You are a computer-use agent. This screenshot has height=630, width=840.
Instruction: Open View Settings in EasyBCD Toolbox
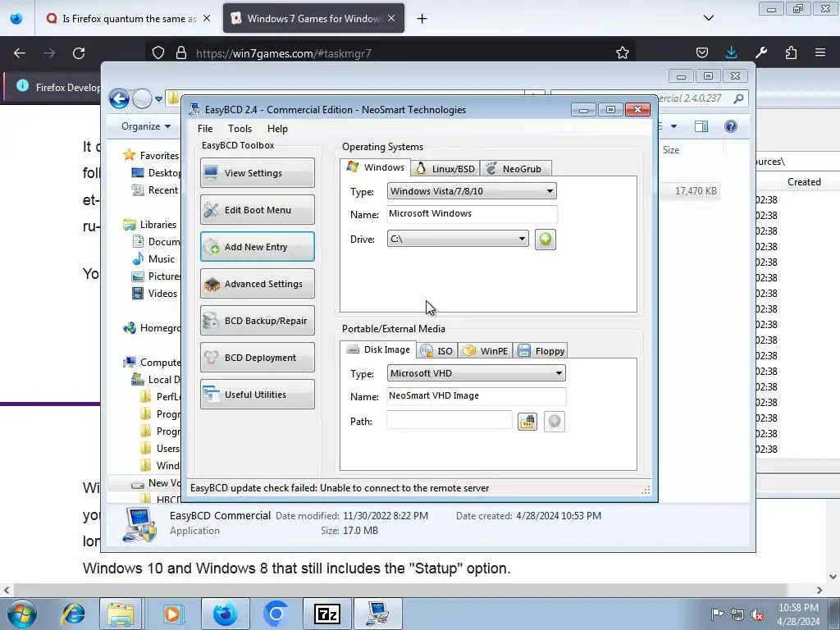257,172
